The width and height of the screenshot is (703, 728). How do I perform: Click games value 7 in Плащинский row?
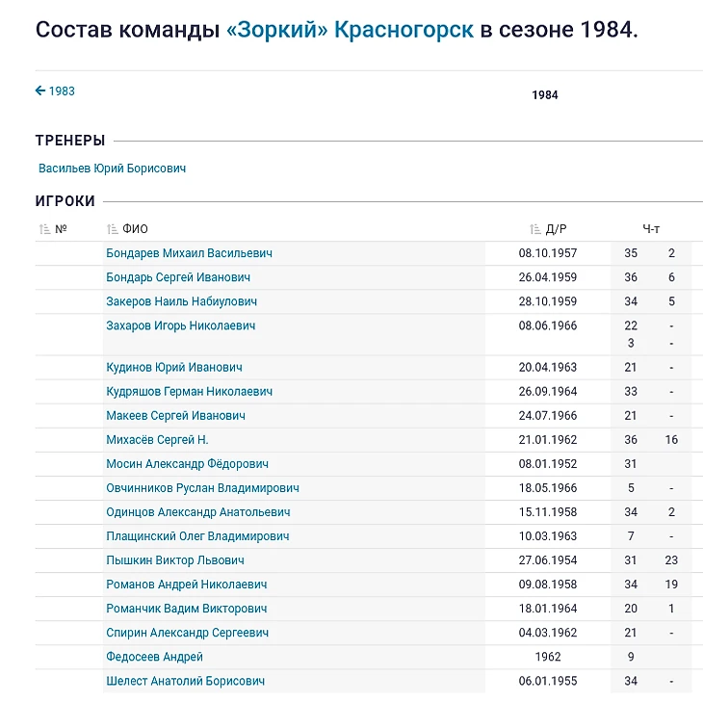(x=631, y=536)
